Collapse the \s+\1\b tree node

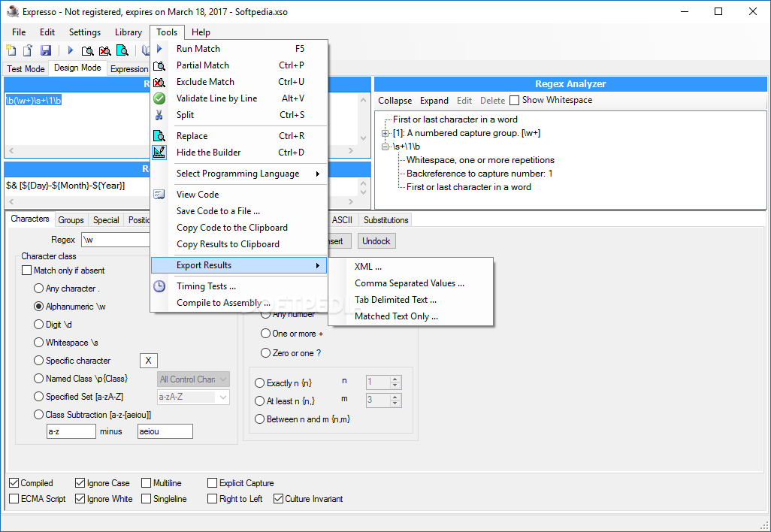[x=385, y=147]
